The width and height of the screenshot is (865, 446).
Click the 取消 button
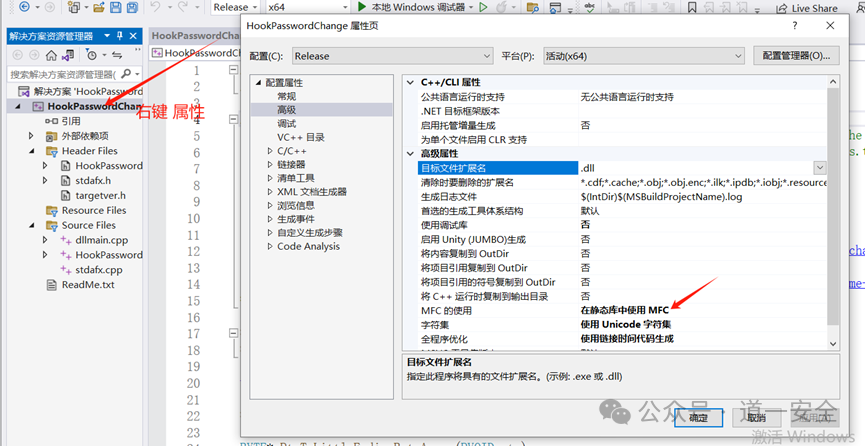click(x=756, y=417)
